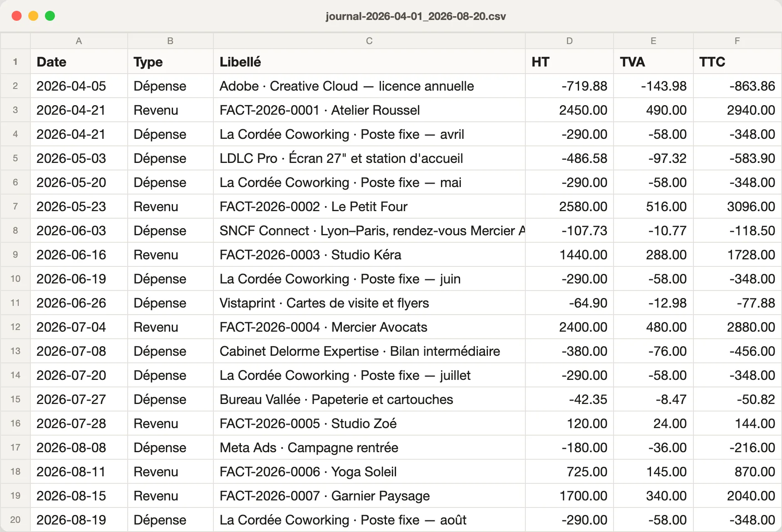This screenshot has width=782, height=532.
Task: Select the date cell 2026-08-19
Action: [79, 520]
